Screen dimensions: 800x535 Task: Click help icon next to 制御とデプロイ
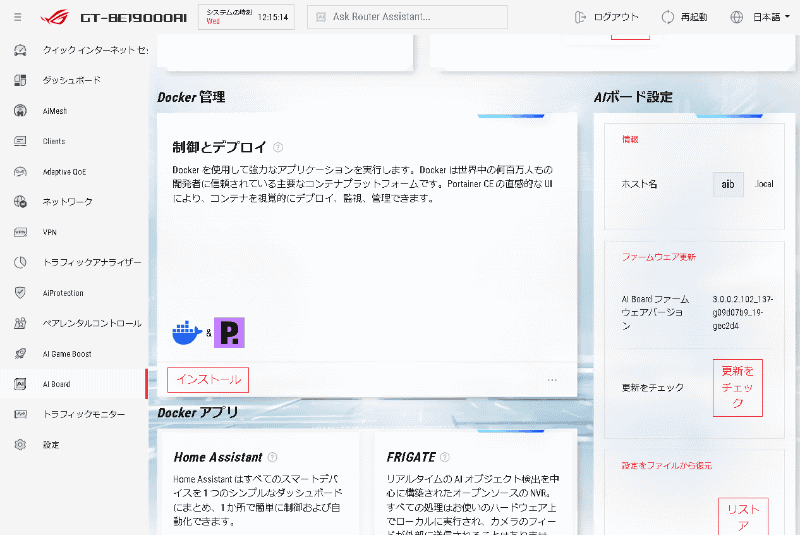point(278,147)
